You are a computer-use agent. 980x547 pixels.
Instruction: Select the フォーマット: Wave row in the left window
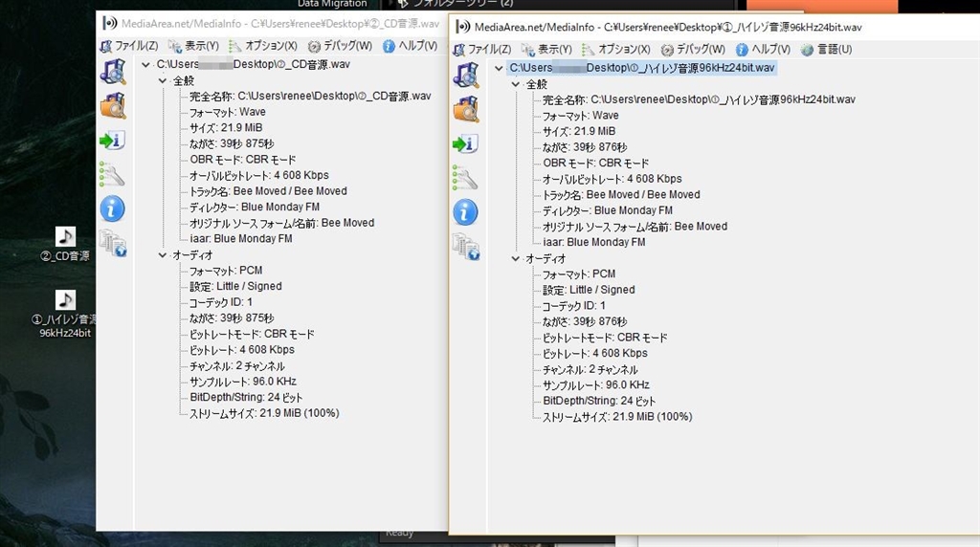pyautogui.click(x=228, y=112)
